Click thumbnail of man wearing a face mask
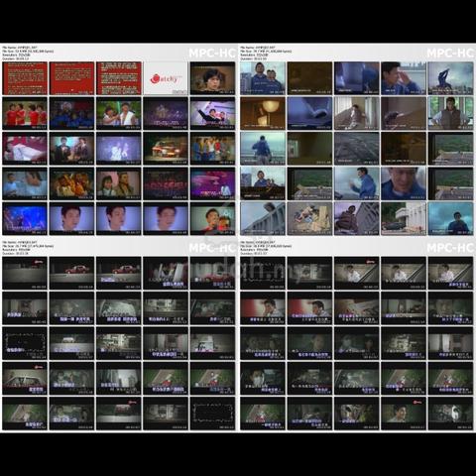Viewport: 476px width, 476px height. click(263, 378)
